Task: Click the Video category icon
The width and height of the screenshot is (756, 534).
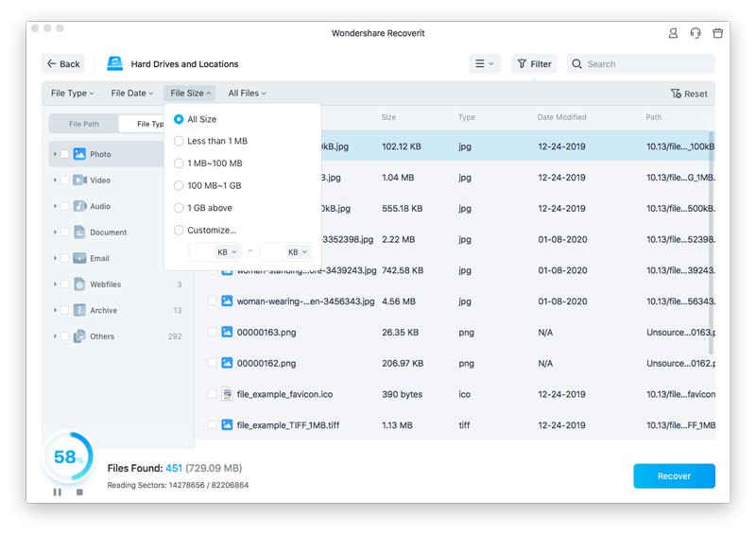Action: (79, 180)
